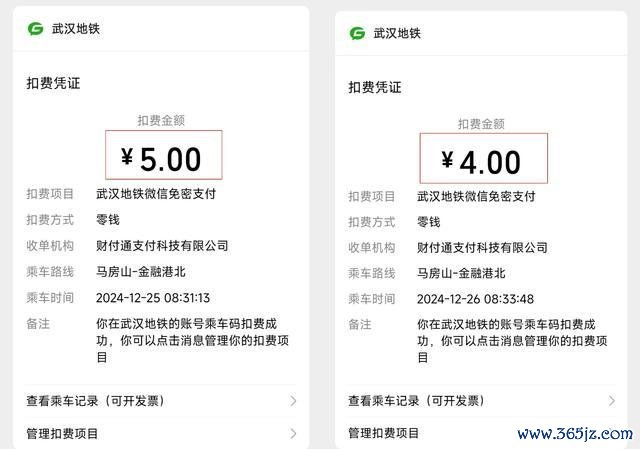640x449 pixels.
Task: Click the www.365jz.com watermark link
Action: click(x=575, y=433)
